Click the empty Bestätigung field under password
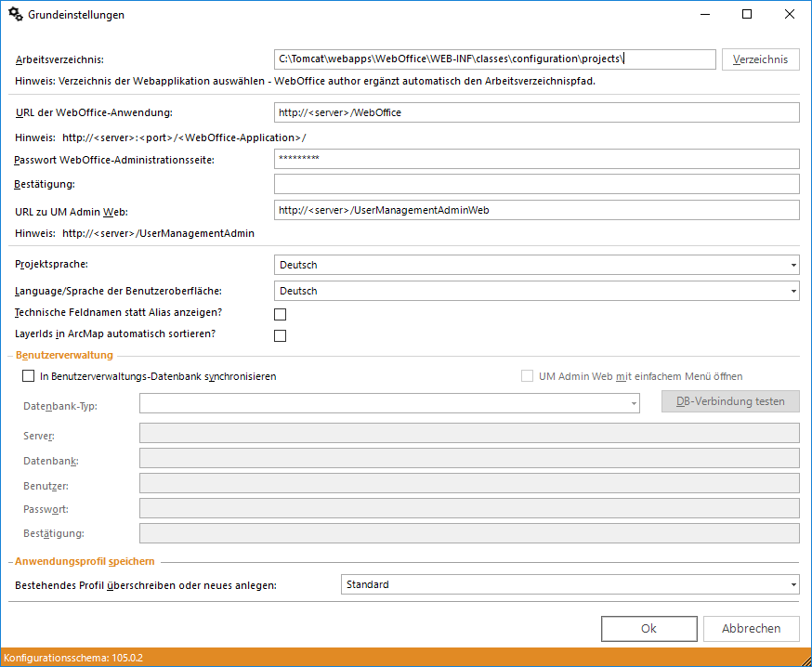812x667 pixels. coord(536,184)
